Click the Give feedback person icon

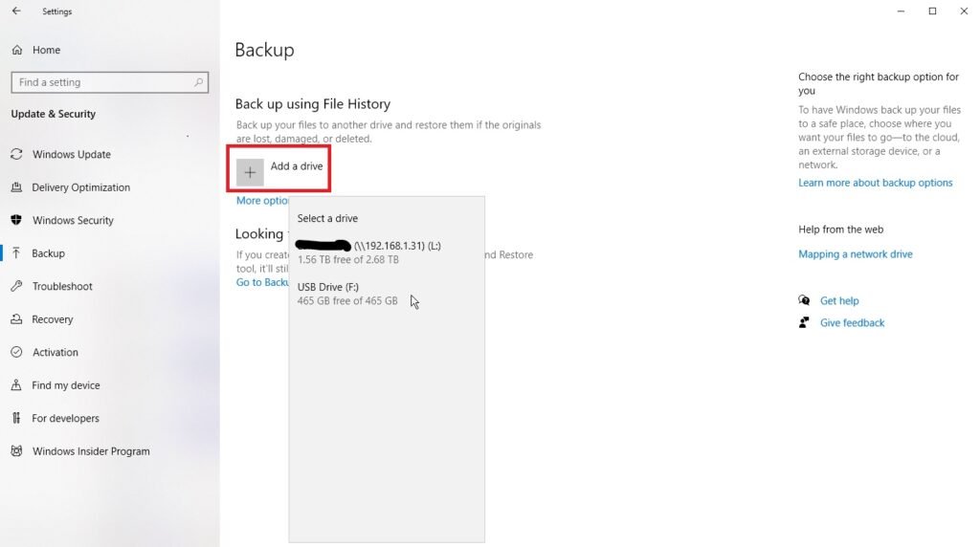point(804,322)
